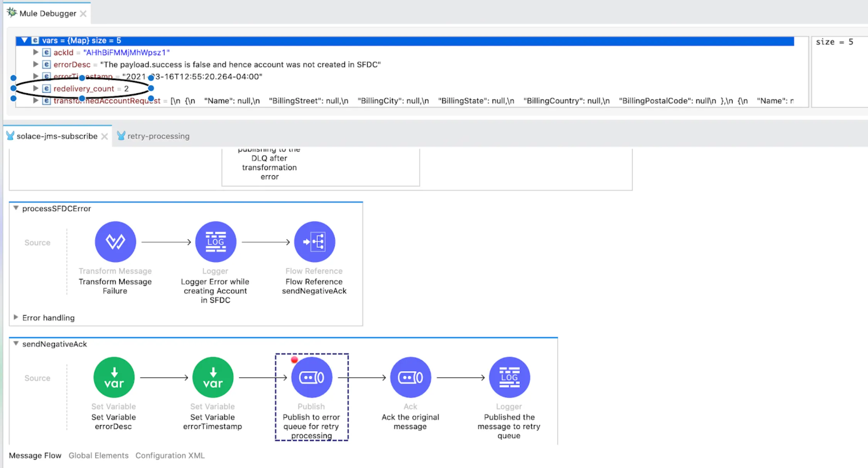The height and width of the screenshot is (468, 868).
Task: Open the Global Elements view
Action: (98, 455)
